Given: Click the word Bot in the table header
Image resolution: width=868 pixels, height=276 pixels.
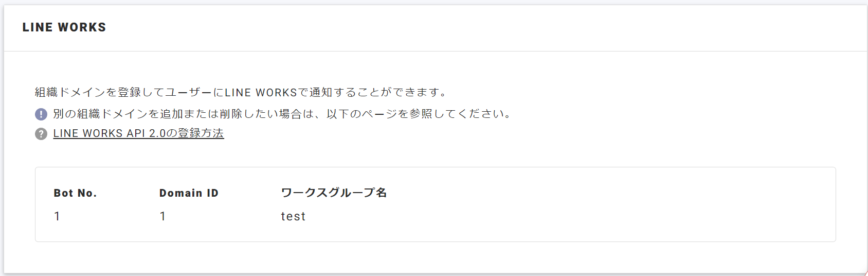Looking at the screenshot, I should tap(64, 193).
